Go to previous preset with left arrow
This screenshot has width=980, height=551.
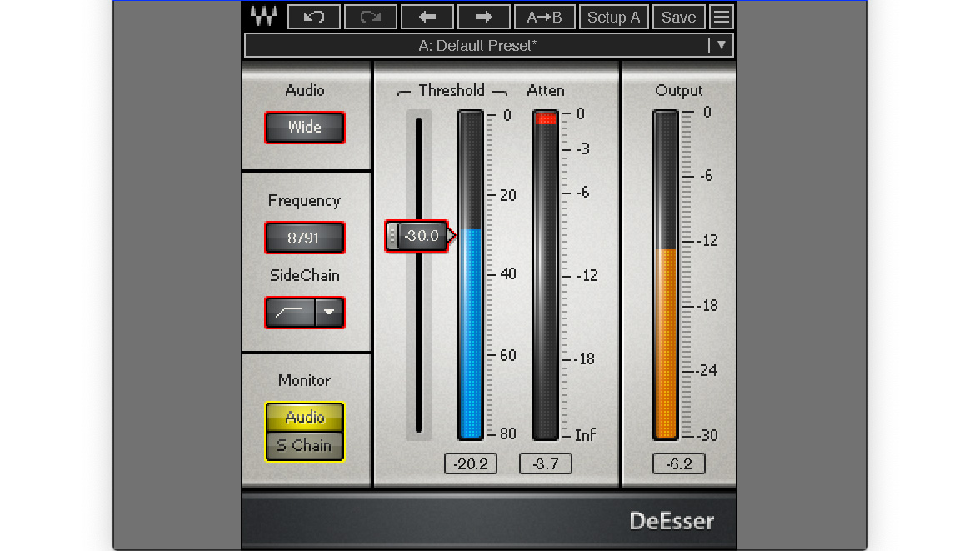coord(427,17)
